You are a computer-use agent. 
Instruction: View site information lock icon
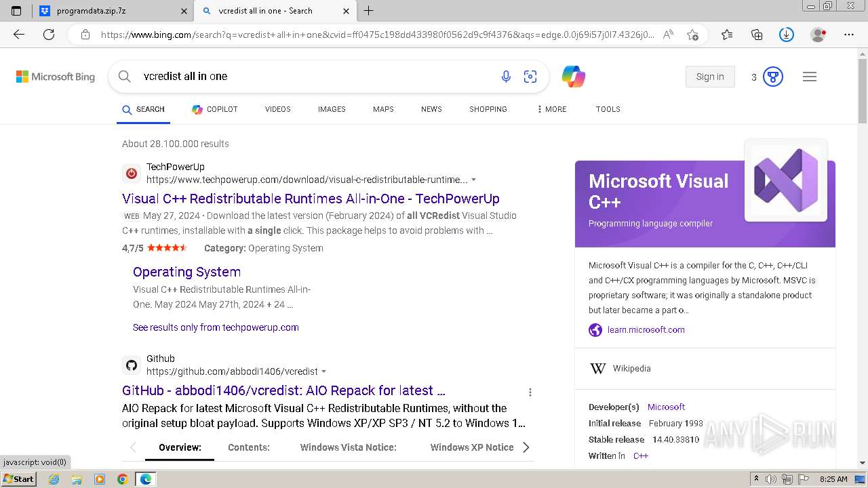pos(85,35)
